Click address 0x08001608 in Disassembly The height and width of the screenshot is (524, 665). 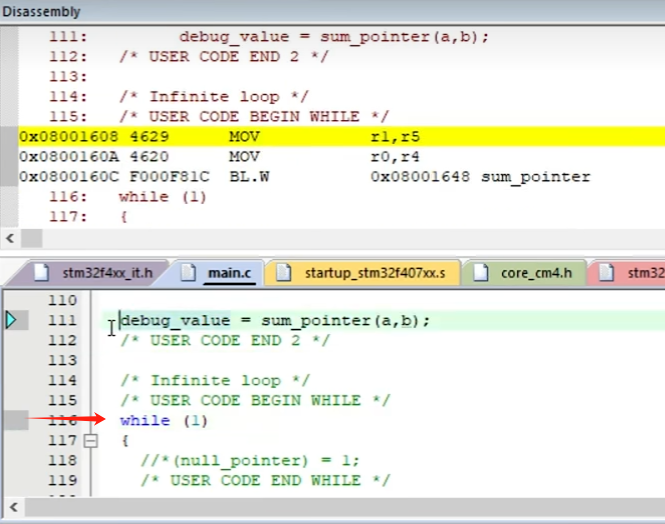[69, 137]
